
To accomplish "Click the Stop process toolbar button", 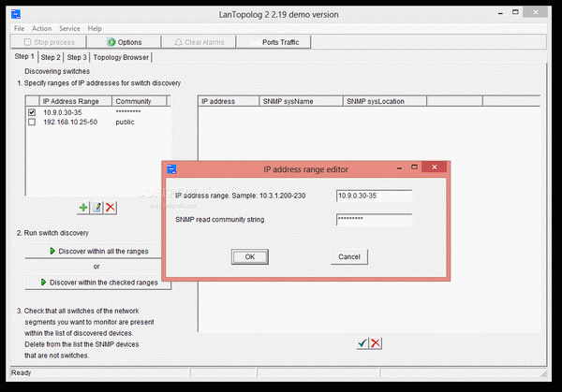I will [x=49, y=42].
